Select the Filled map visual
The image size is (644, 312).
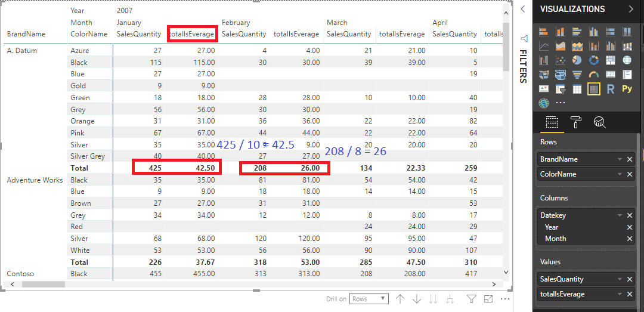pos(544,75)
